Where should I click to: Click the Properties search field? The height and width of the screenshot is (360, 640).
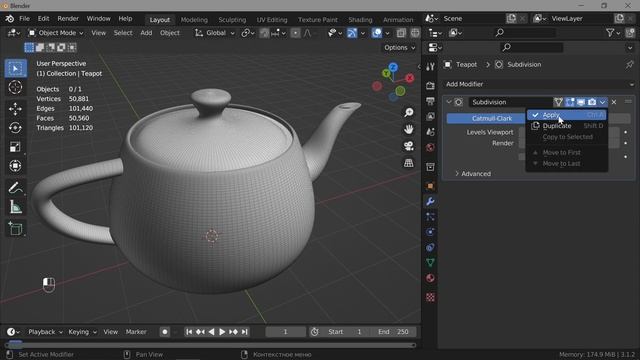tap(532, 48)
